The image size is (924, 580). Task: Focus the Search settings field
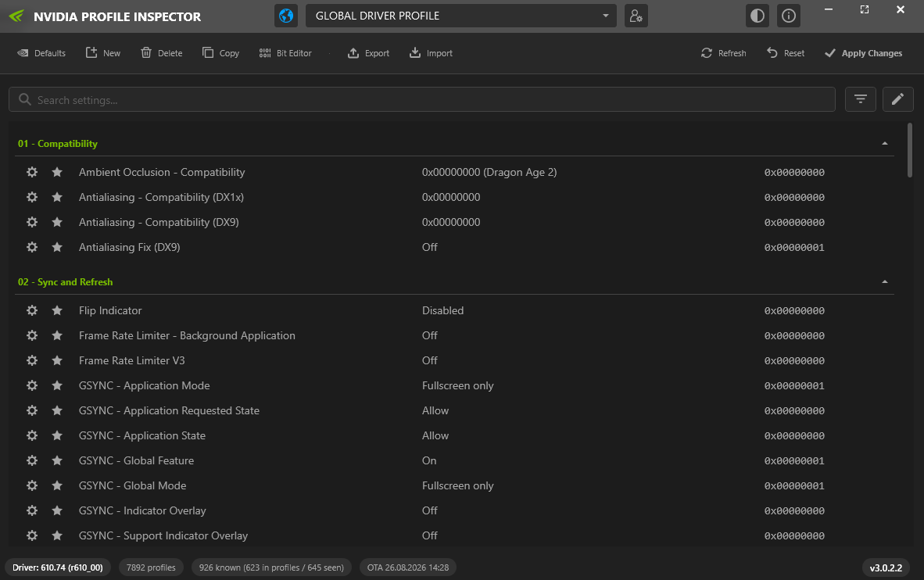point(422,99)
